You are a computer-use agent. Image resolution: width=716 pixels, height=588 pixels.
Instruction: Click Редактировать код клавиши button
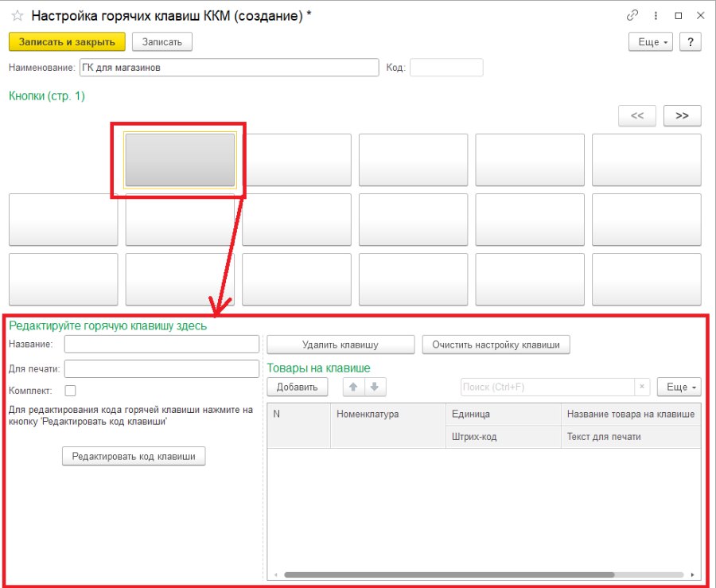134,457
